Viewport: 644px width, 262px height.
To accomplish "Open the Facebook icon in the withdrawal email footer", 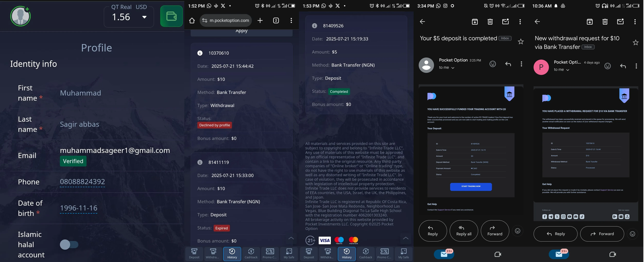I will (544, 217).
